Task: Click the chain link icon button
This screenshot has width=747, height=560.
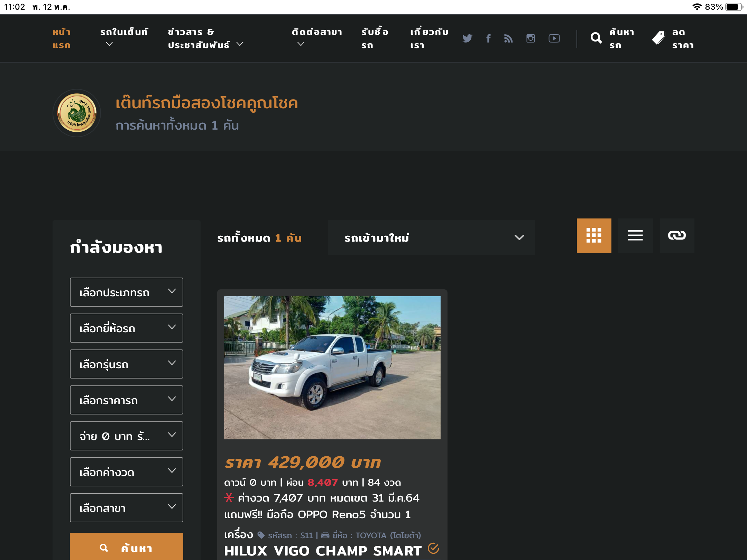Action: [x=677, y=236]
